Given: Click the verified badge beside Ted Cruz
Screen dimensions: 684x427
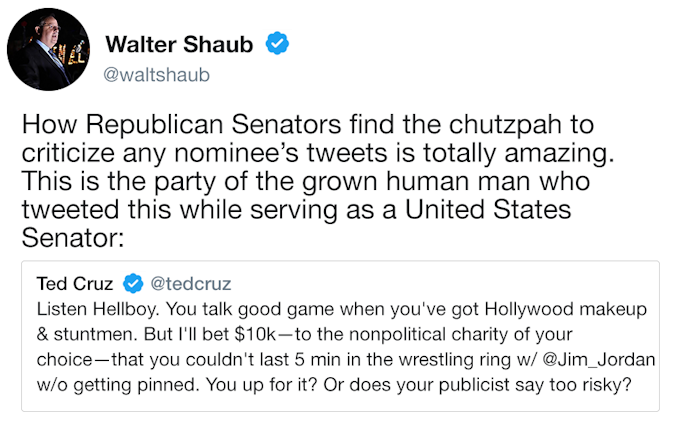Looking at the screenshot, I should coord(133,284).
